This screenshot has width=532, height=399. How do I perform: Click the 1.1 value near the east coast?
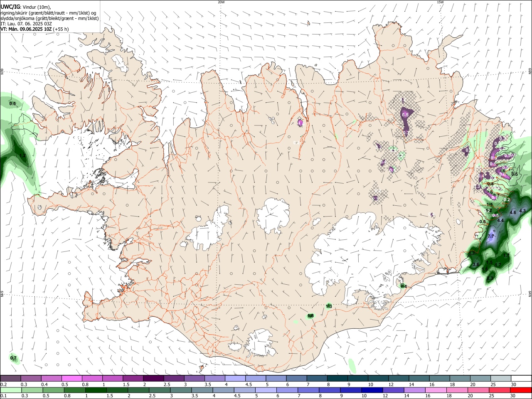489,205
